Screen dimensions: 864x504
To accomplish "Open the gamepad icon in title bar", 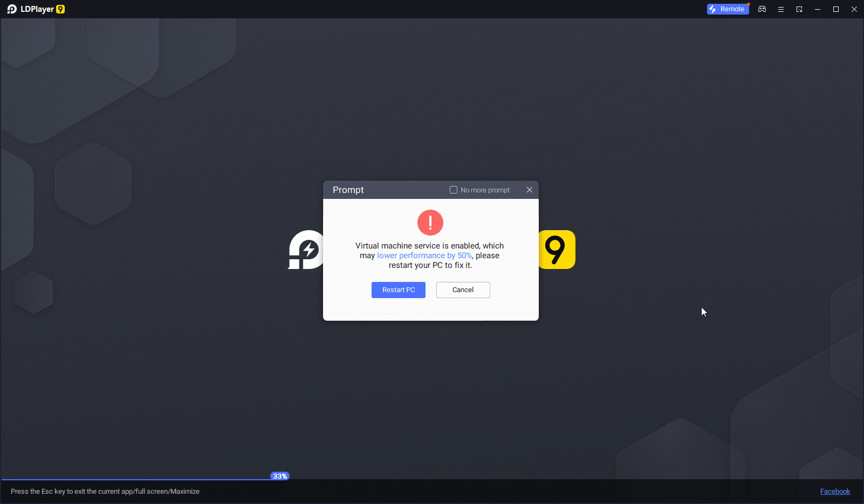I will [762, 9].
